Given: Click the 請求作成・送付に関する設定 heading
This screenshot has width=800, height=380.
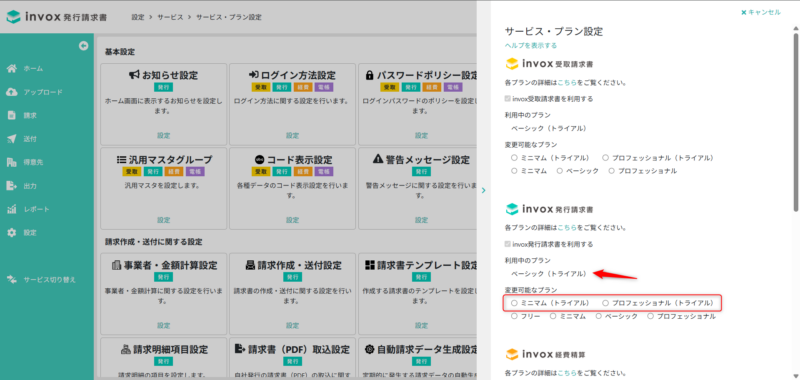Looking at the screenshot, I should (x=154, y=242).
